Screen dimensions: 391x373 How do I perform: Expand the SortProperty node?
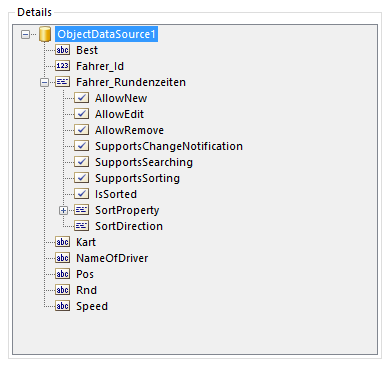pyautogui.click(x=63, y=210)
